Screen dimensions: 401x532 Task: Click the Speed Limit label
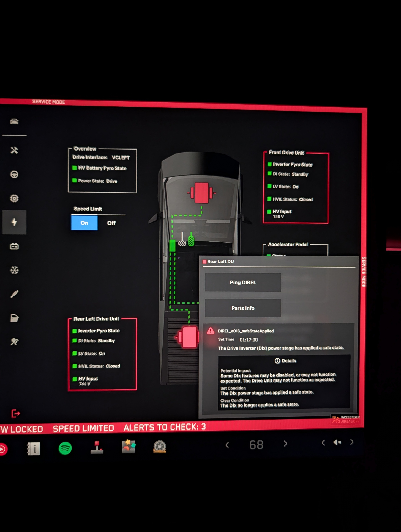coord(88,209)
